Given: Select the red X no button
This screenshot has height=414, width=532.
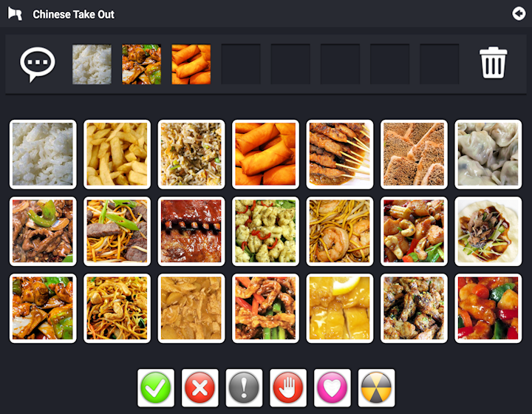Looking at the screenshot, I should point(199,388).
